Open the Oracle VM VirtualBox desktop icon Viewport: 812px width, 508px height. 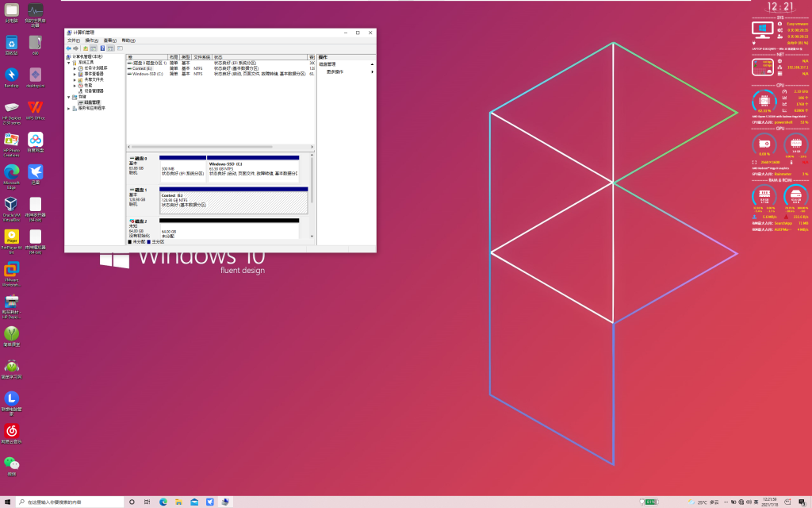pyautogui.click(x=11, y=209)
